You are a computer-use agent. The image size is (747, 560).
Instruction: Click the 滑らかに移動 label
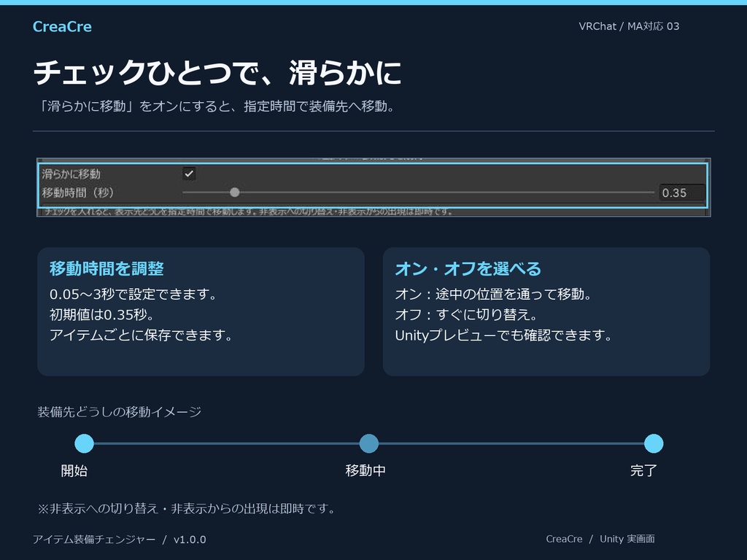pyautogui.click(x=71, y=174)
